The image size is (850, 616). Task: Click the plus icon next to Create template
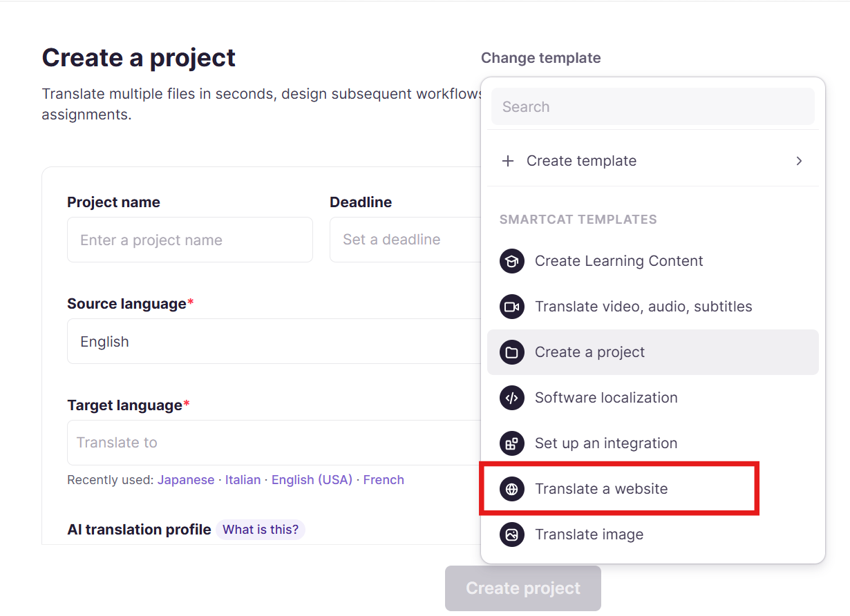[x=508, y=161]
